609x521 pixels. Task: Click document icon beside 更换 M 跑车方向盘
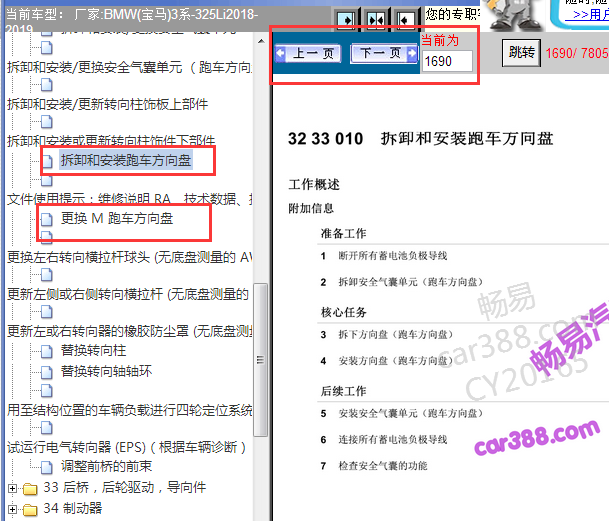tap(47, 219)
